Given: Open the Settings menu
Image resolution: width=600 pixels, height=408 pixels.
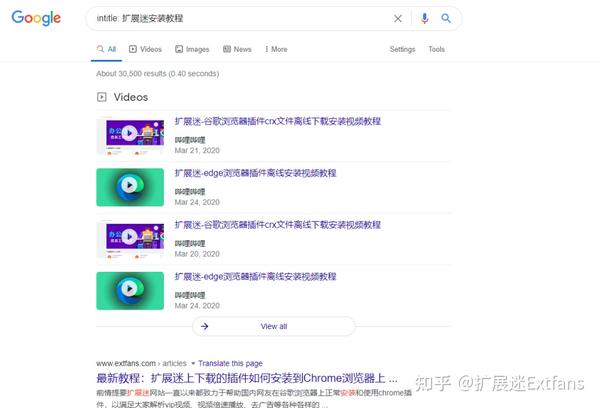Looking at the screenshot, I should pyautogui.click(x=402, y=49).
